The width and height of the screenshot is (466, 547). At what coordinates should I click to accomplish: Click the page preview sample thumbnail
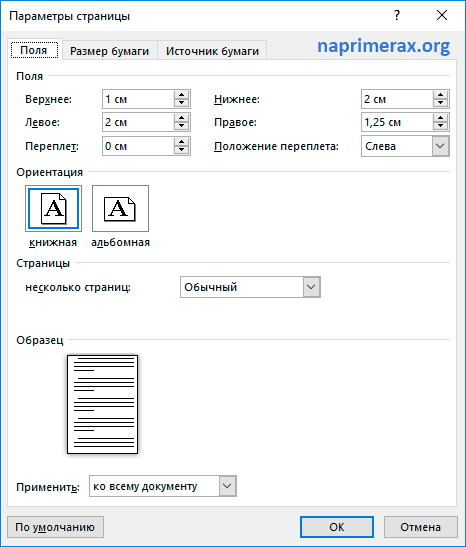(x=103, y=404)
